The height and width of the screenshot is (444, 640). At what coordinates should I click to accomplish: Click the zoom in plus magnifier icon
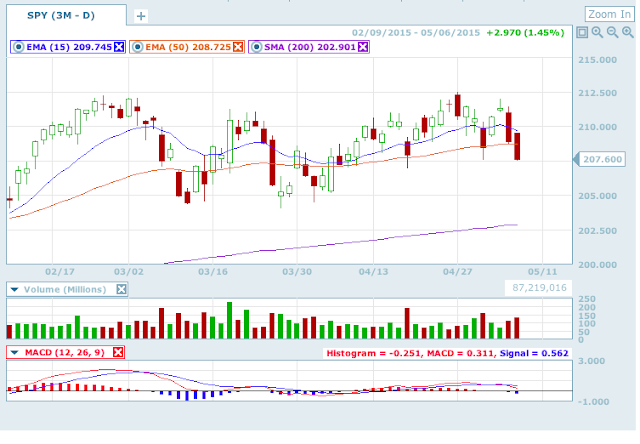(x=628, y=32)
